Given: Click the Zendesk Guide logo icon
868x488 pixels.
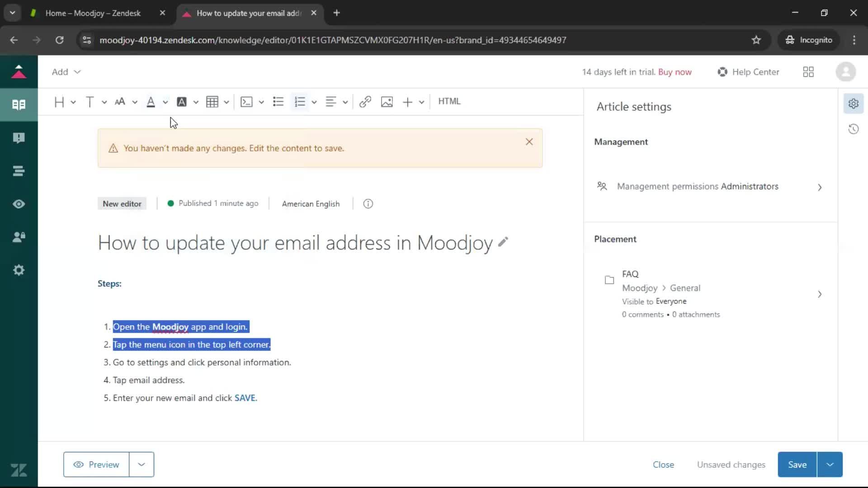Looking at the screenshot, I should click(19, 71).
